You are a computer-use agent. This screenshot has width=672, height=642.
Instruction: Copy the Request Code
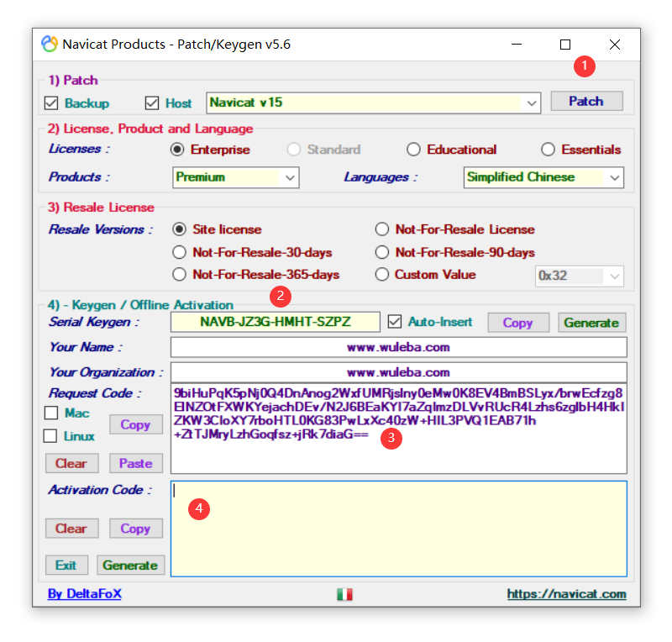pyautogui.click(x=135, y=424)
